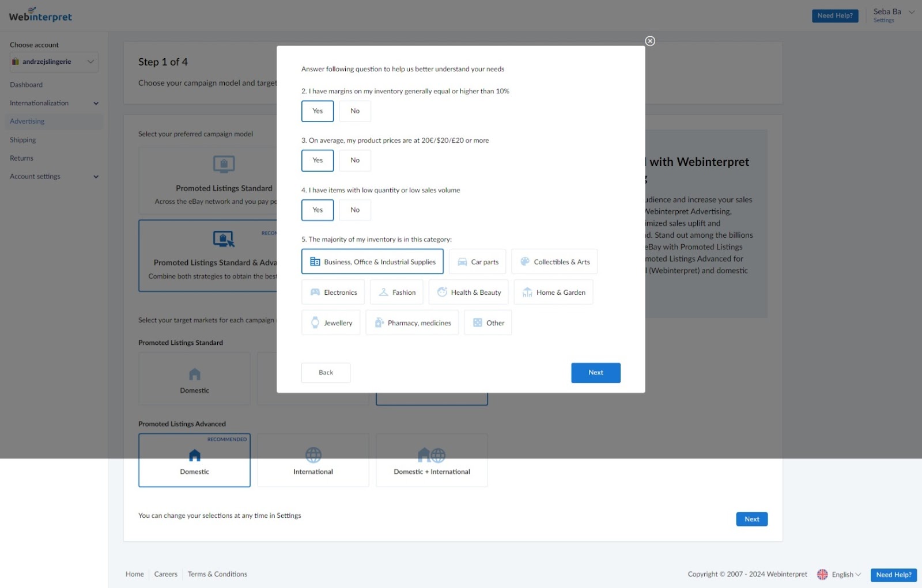The image size is (922, 588).
Task: Select the Fashion category
Action: coord(396,292)
